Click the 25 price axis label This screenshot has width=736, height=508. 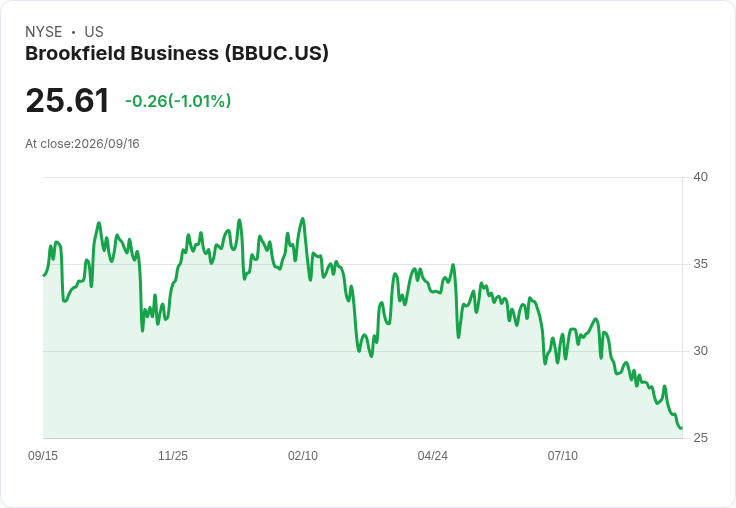[x=700, y=438]
